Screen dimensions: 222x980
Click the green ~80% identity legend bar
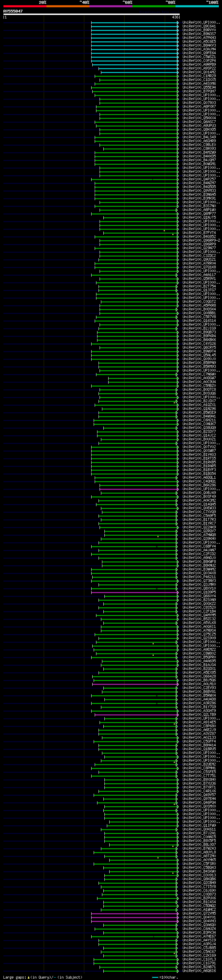point(154,6)
